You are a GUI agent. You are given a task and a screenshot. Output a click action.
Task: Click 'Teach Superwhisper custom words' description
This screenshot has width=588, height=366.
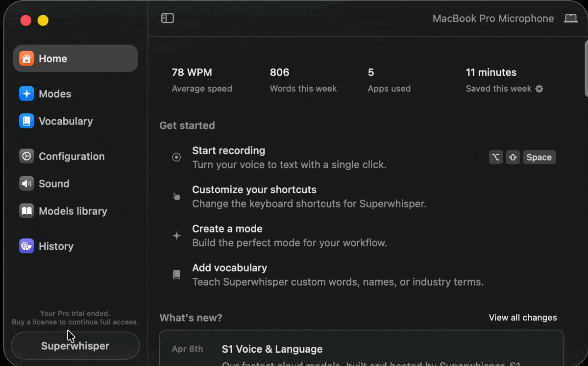pyautogui.click(x=338, y=282)
